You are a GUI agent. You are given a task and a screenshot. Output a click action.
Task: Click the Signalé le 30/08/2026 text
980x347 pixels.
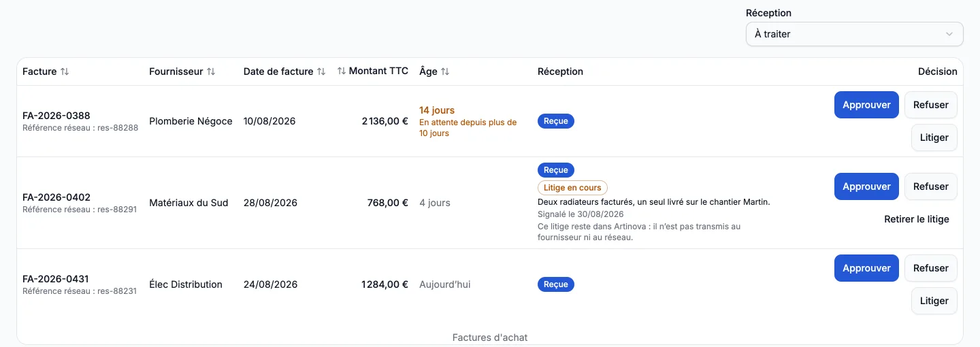coord(581,214)
